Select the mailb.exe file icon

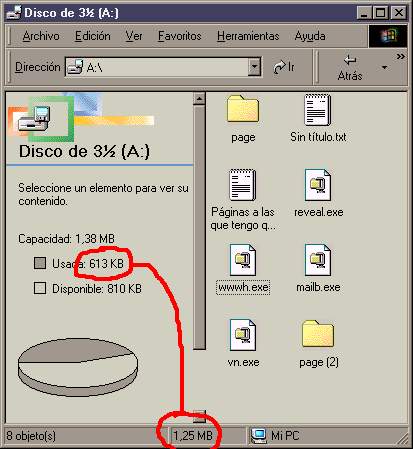click(318, 260)
